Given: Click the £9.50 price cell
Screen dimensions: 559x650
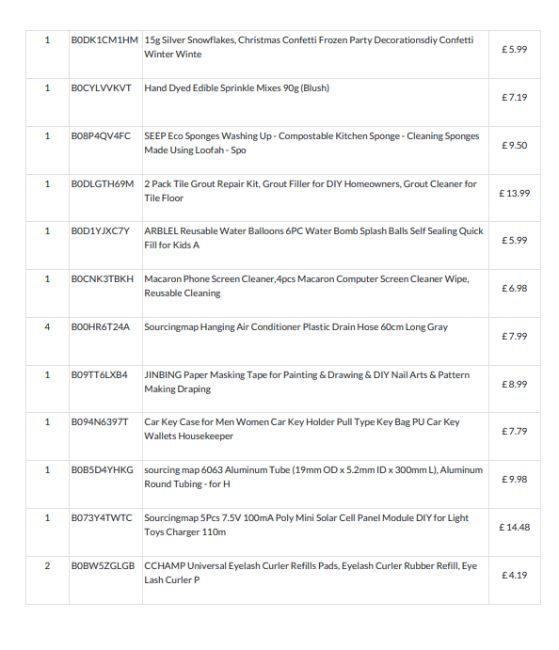Looking at the screenshot, I should click(x=514, y=146).
